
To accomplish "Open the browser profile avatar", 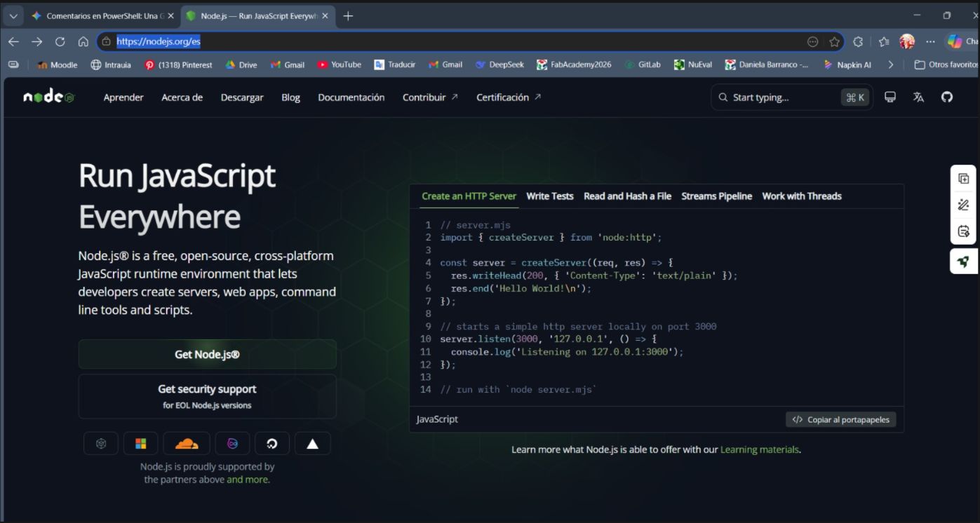I will pos(907,42).
